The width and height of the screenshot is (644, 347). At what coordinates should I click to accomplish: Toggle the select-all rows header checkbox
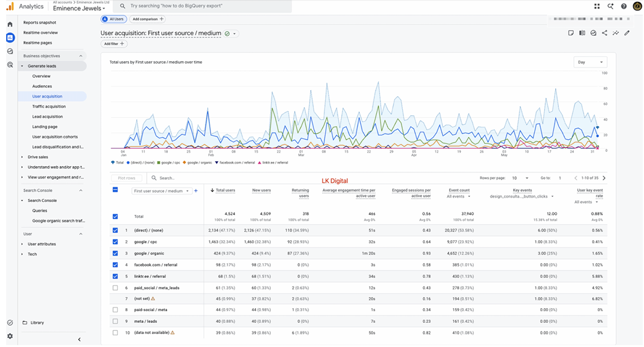click(x=115, y=190)
